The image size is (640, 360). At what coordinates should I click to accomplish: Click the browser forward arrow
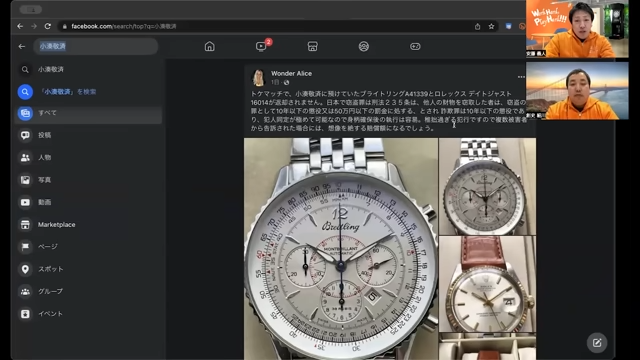click(34, 26)
